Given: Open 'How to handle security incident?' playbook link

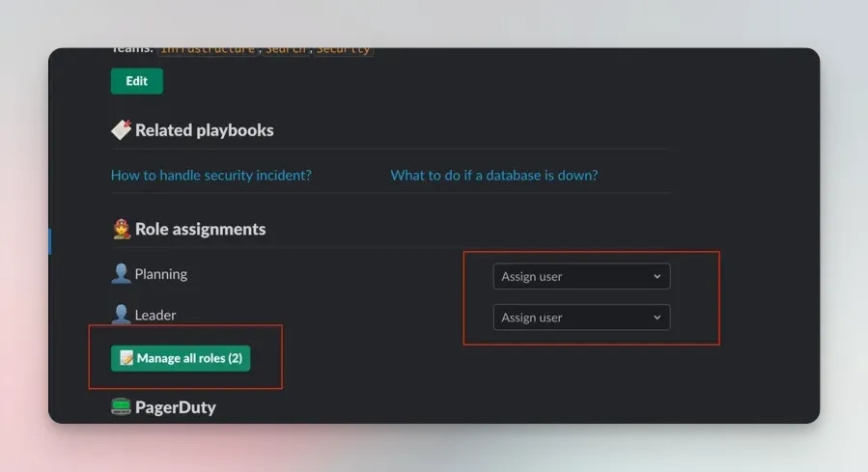Looking at the screenshot, I should click(210, 176).
